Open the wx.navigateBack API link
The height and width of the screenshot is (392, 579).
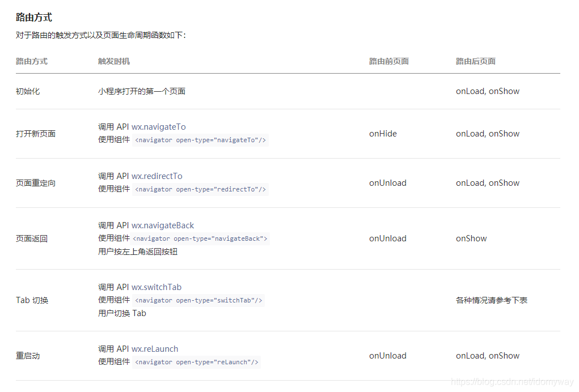(163, 225)
